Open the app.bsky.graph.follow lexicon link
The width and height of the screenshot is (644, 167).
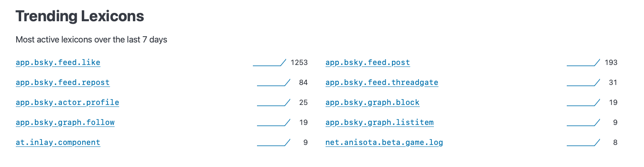coord(65,122)
